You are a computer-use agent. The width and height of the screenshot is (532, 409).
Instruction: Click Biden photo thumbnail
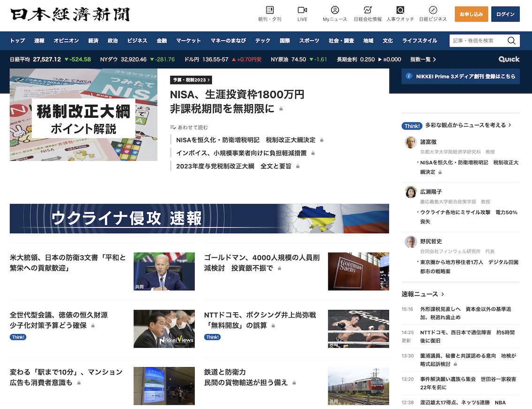[x=164, y=271]
